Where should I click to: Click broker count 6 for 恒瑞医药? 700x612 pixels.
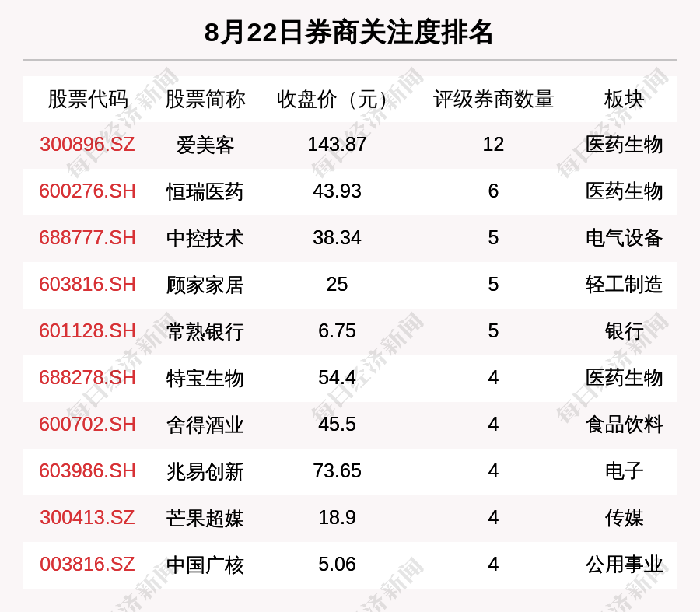tap(493, 191)
